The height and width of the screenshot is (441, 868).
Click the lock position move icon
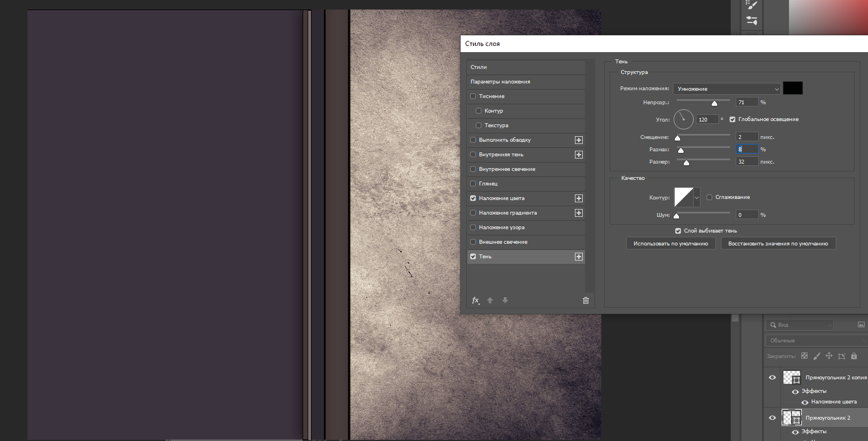coord(829,356)
